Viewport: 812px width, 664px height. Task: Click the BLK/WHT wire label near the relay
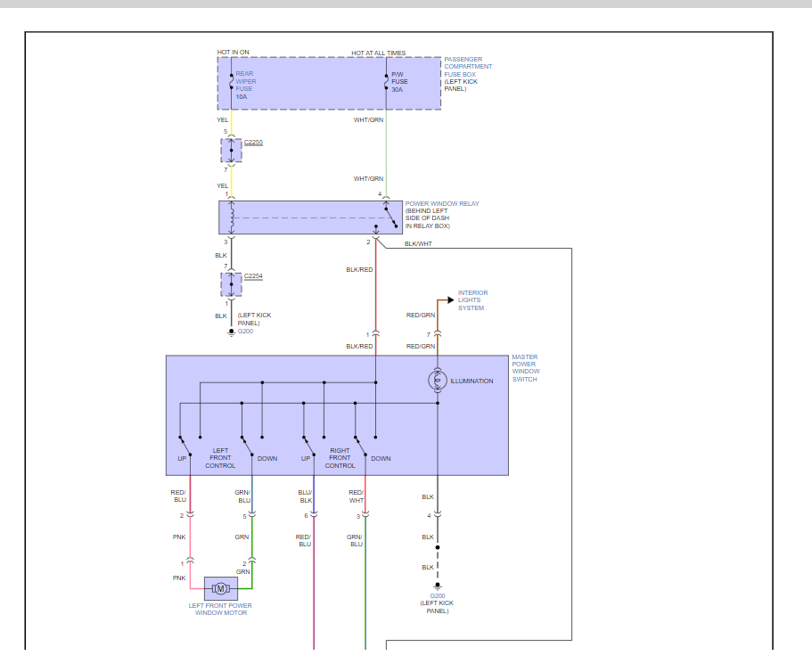point(418,243)
